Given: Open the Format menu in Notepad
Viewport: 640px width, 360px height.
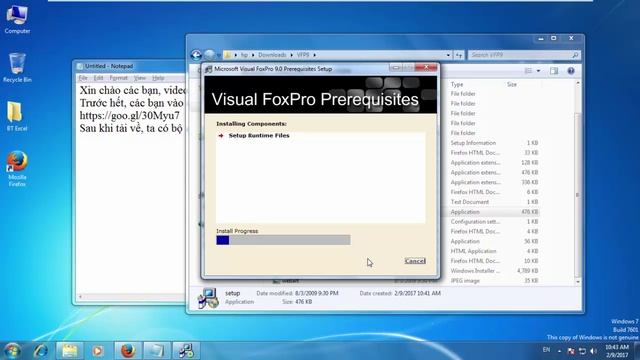Looking at the screenshot, I should tap(118, 78).
